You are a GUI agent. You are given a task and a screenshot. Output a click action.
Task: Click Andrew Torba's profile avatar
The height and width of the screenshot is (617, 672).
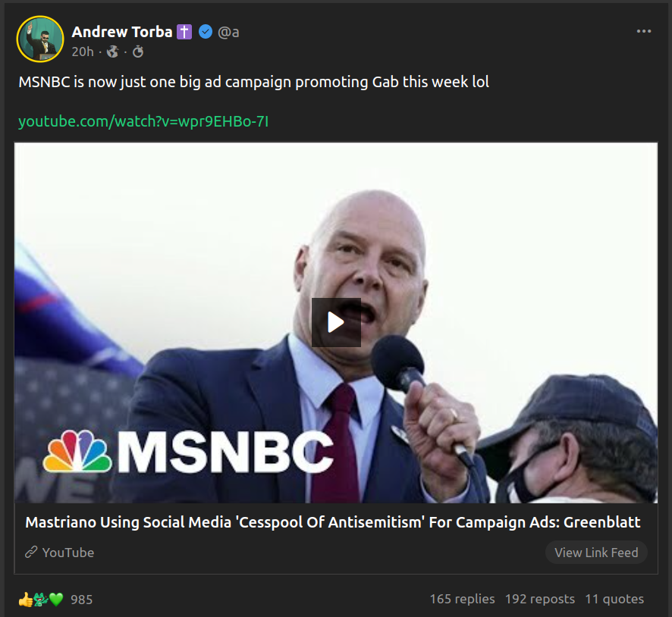click(x=39, y=38)
